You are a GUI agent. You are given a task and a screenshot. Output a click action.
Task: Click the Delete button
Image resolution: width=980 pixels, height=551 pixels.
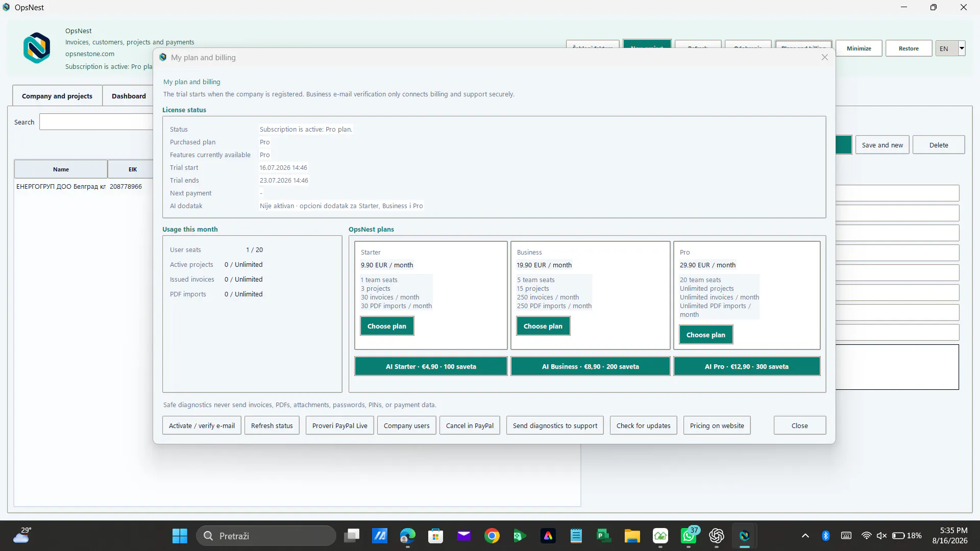pyautogui.click(x=939, y=145)
